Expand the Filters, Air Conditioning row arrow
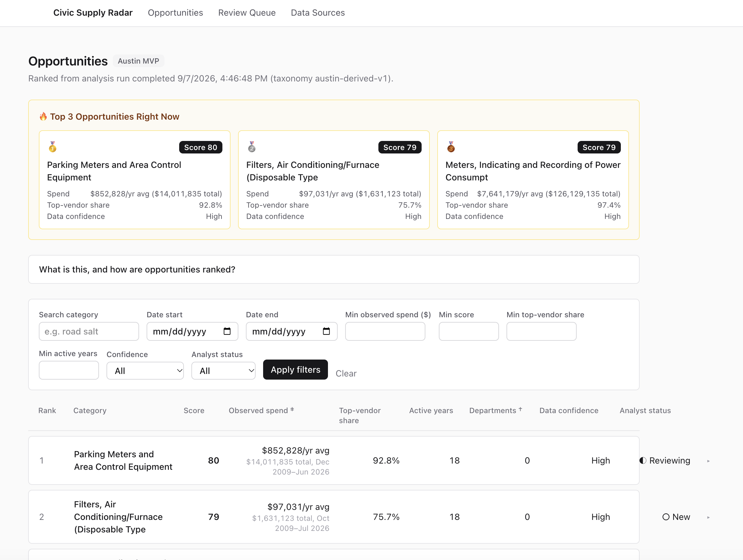The width and height of the screenshot is (743, 560). tap(708, 518)
